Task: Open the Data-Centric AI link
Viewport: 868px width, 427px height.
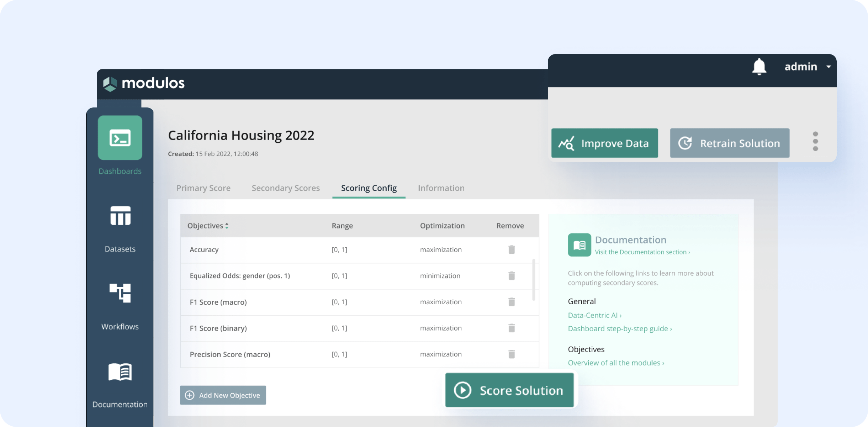Action: point(594,315)
